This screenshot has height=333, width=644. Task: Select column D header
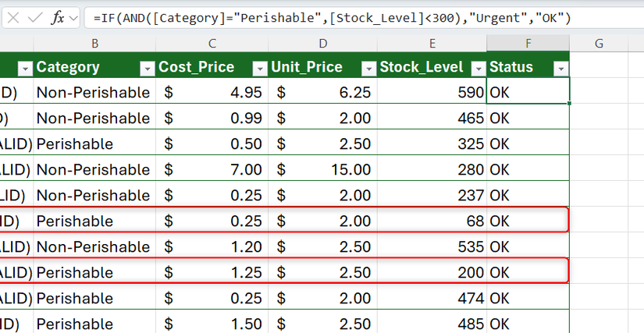(x=322, y=44)
